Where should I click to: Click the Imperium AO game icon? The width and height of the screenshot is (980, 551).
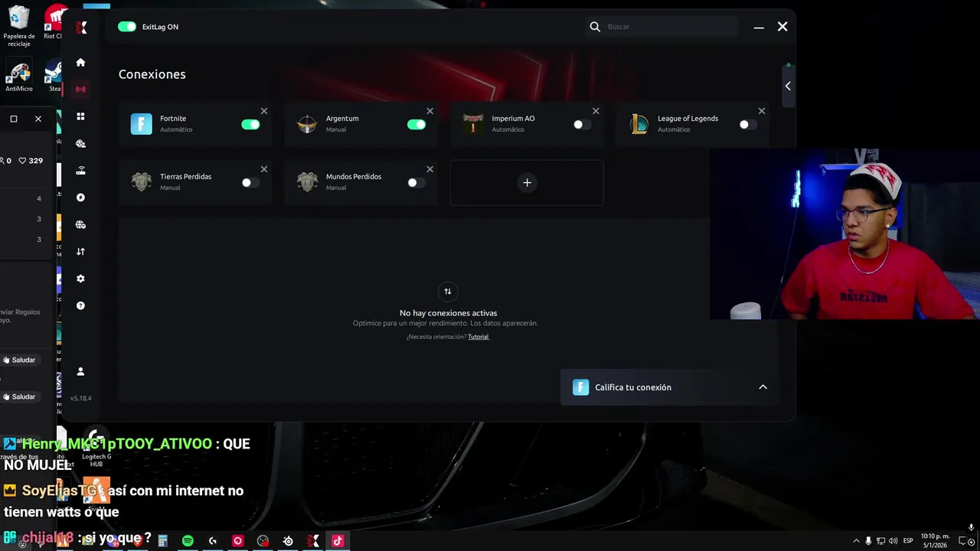[473, 123]
